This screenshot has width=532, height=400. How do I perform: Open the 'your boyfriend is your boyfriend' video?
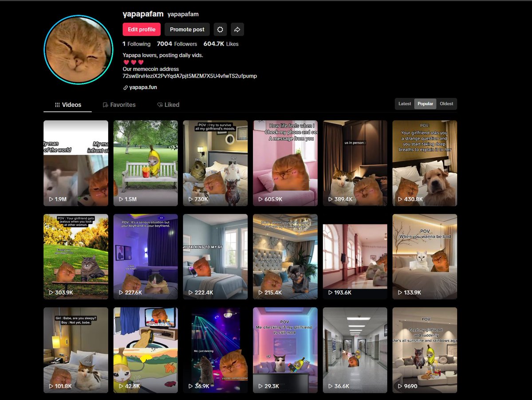tap(146, 257)
